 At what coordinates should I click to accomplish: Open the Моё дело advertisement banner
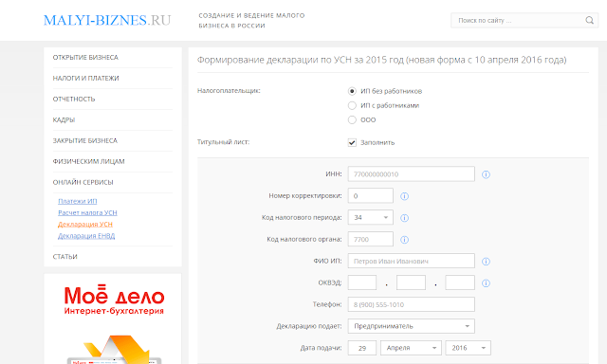click(113, 318)
